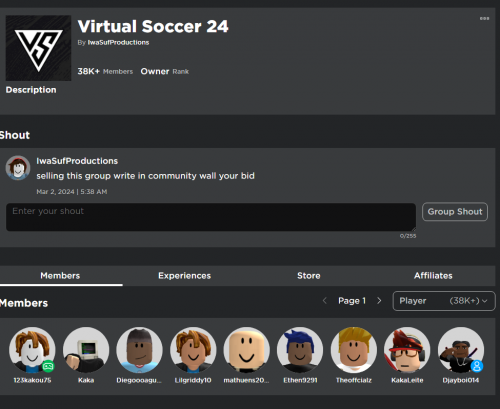Click the Group Shout button
The width and height of the screenshot is (500, 409).
455,212
